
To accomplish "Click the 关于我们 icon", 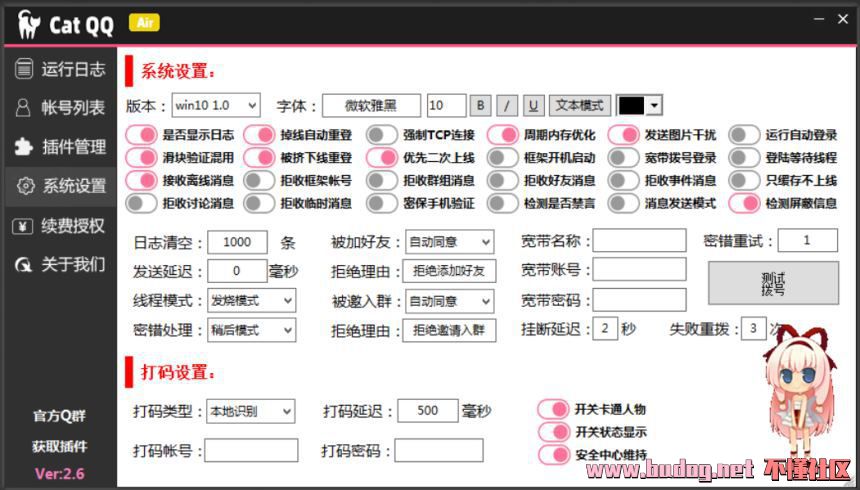I will point(24,265).
